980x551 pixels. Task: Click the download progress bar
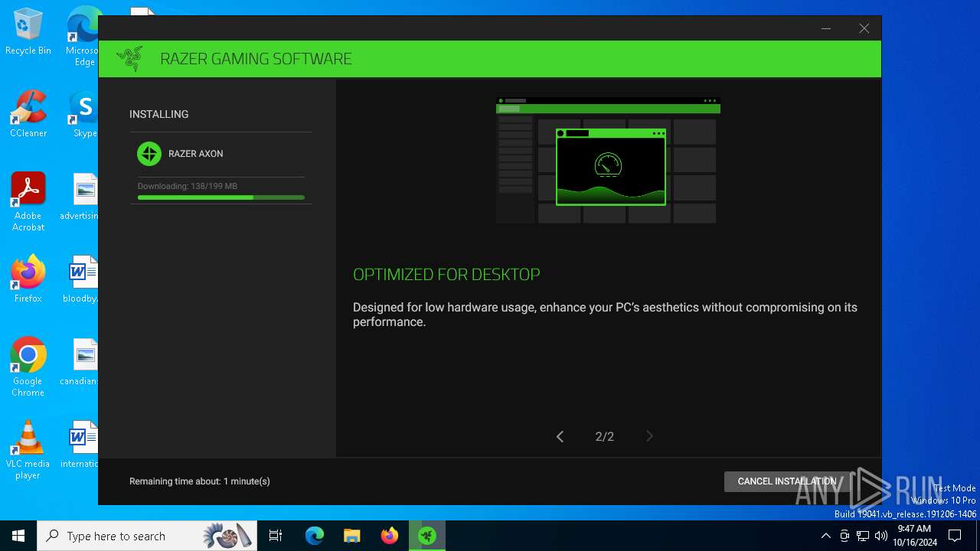pyautogui.click(x=221, y=197)
